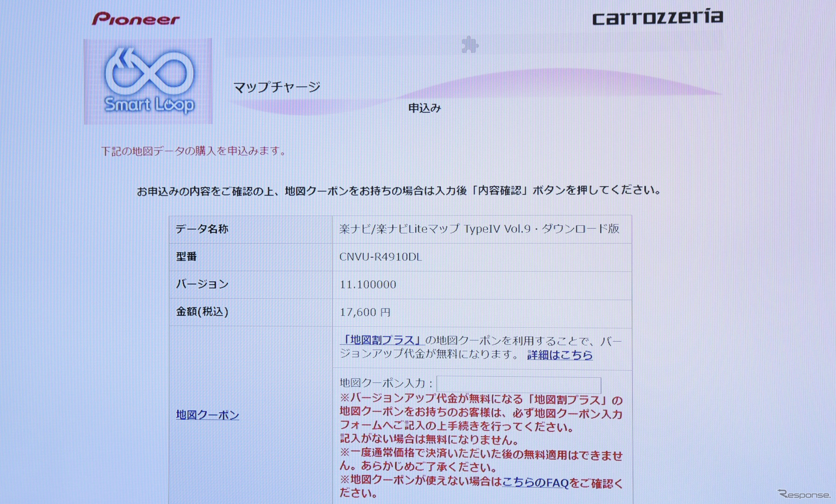Viewport: 836px width, 504px height.
Task: Click the Pioneer logo
Action: point(136,18)
